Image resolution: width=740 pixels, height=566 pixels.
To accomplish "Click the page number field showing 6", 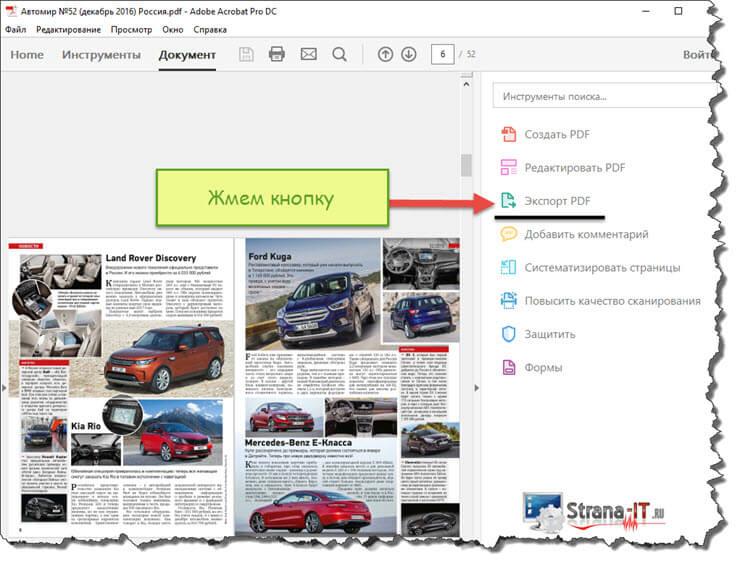I will (442, 54).
